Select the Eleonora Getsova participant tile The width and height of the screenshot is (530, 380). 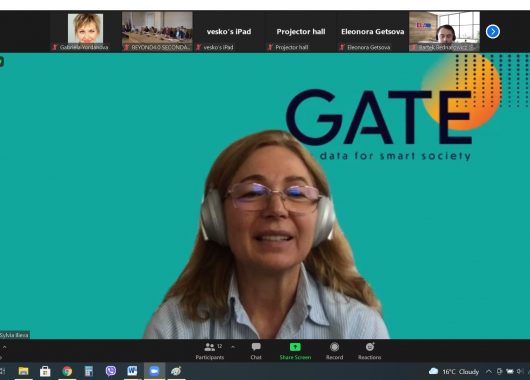point(372,31)
